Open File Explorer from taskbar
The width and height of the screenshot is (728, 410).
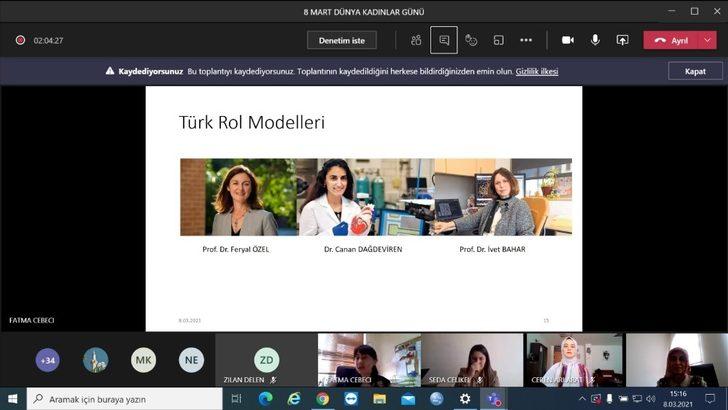pyautogui.click(x=380, y=399)
